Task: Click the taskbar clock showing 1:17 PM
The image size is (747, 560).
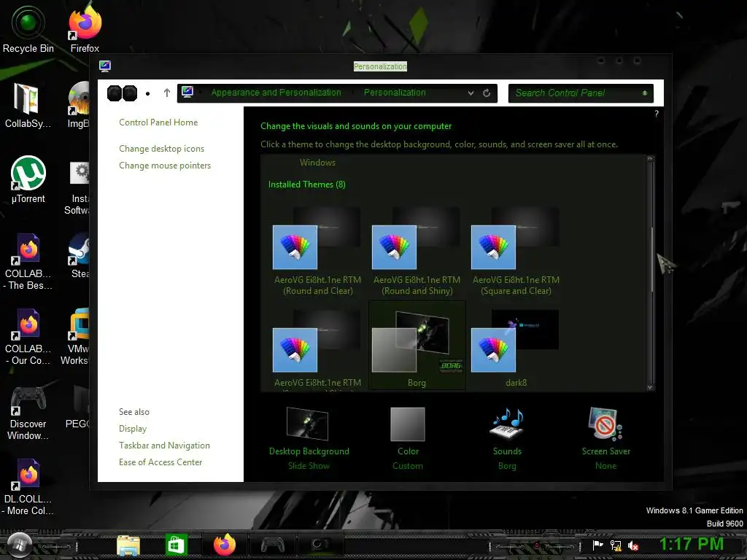Action: tap(692, 544)
